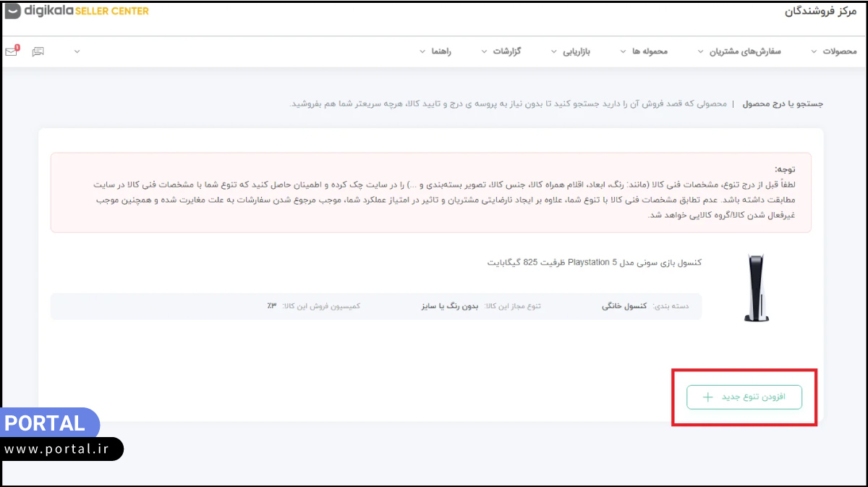Open the chat messages icon in the header

pos(38,51)
